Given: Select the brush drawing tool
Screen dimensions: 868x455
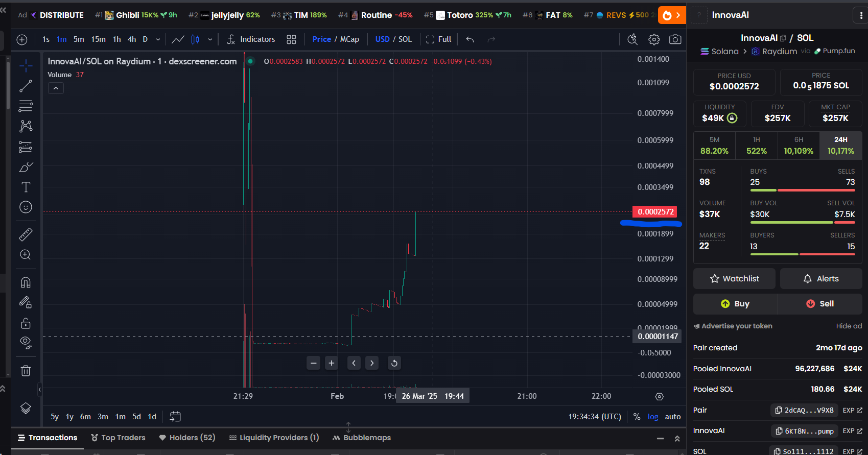Looking at the screenshot, I should coord(26,167).
